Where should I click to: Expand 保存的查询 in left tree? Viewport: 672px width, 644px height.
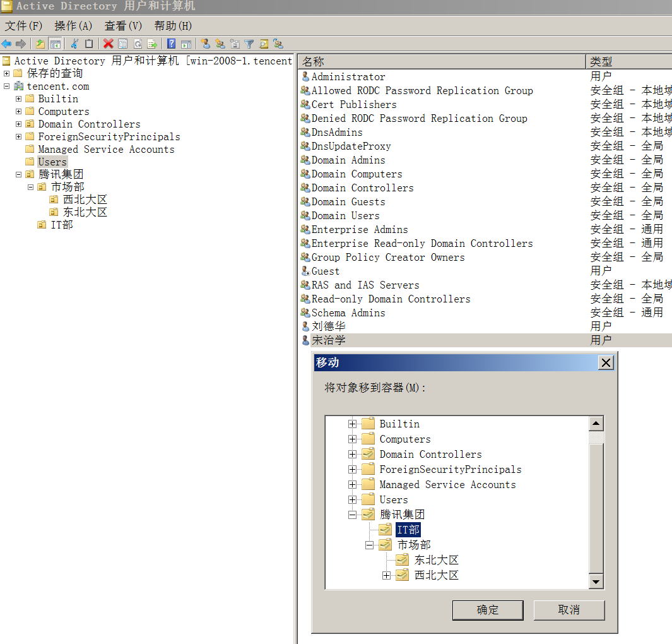(6, 73)
